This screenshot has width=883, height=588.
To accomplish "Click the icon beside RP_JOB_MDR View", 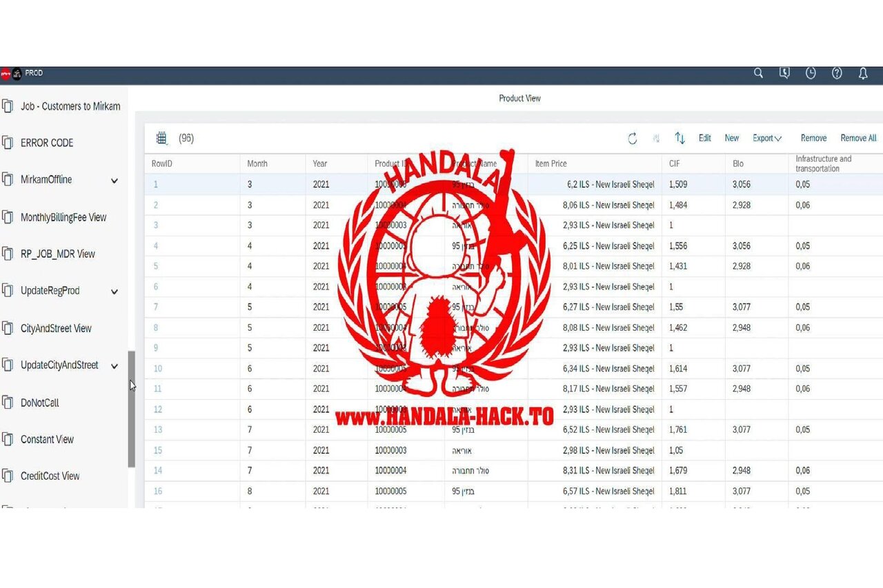I will [8, 254].
